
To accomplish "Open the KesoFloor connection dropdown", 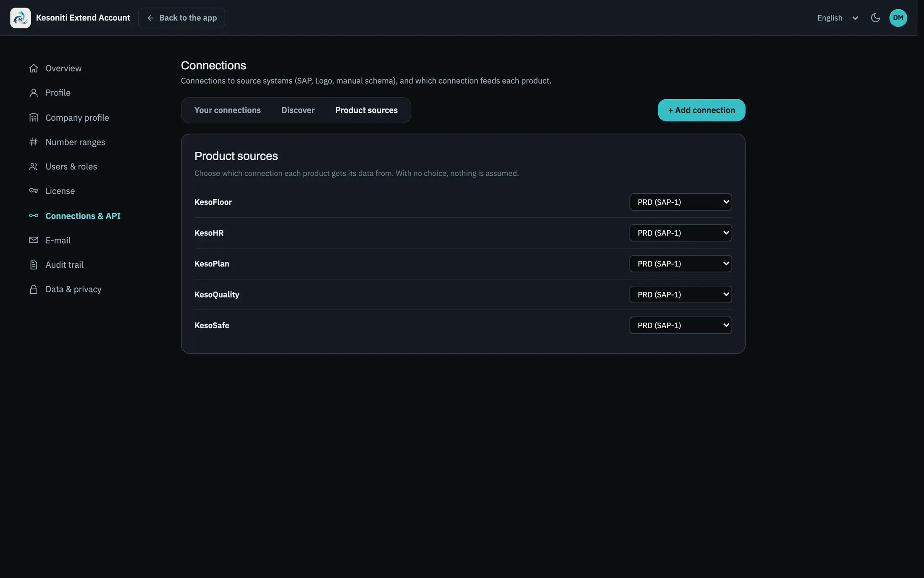I will [x=680, y=202].
